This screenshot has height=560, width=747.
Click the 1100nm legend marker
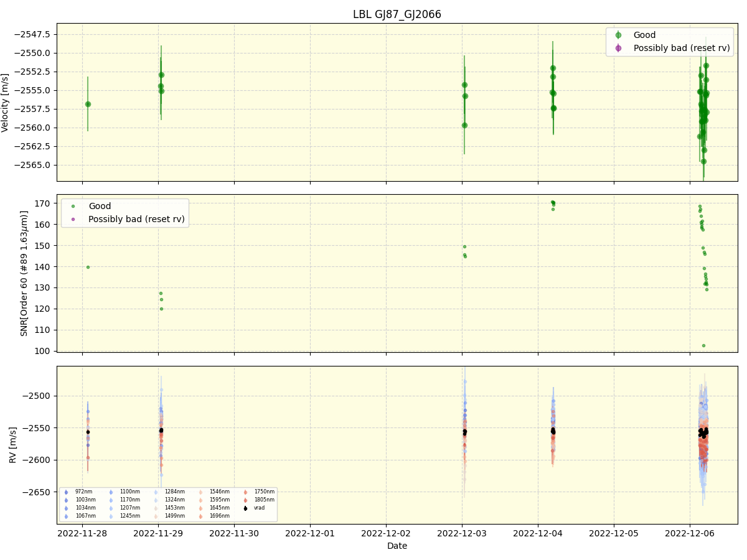point(111,492)
